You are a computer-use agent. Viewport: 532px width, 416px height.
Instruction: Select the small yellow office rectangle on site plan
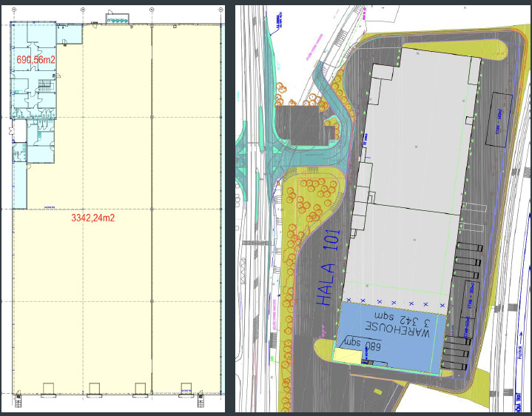click(x=348, y=356)
